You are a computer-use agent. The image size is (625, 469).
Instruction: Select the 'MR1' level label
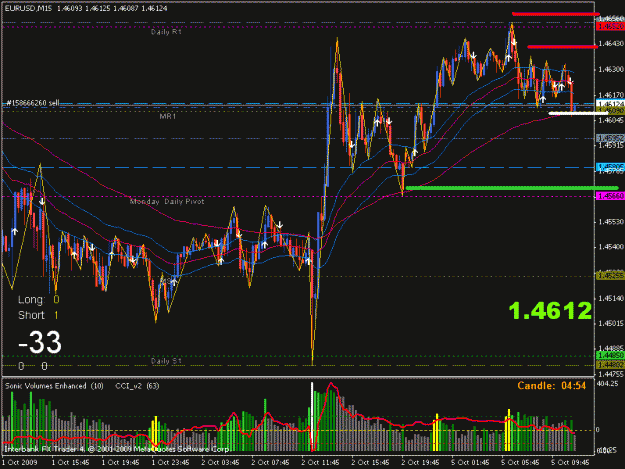pyautogui.click(x=167, y=116)
